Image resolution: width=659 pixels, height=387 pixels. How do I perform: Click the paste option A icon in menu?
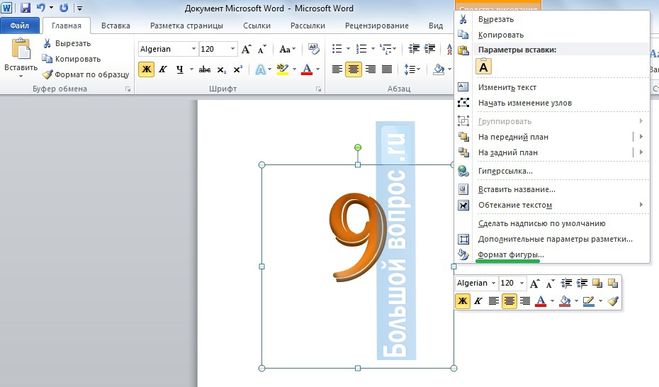point(483,67)
